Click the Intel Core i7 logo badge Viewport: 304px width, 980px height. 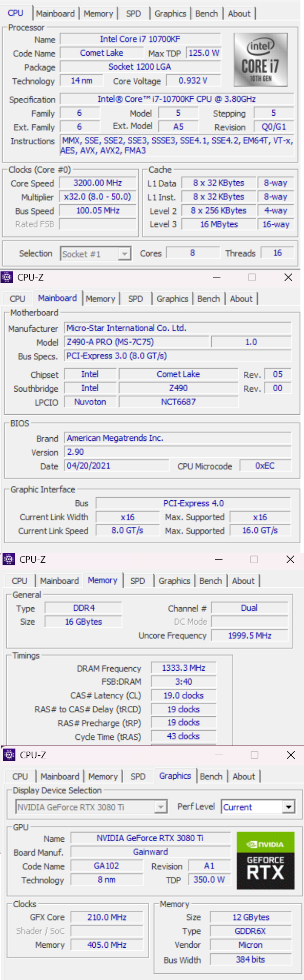click(x=260, y=59)
